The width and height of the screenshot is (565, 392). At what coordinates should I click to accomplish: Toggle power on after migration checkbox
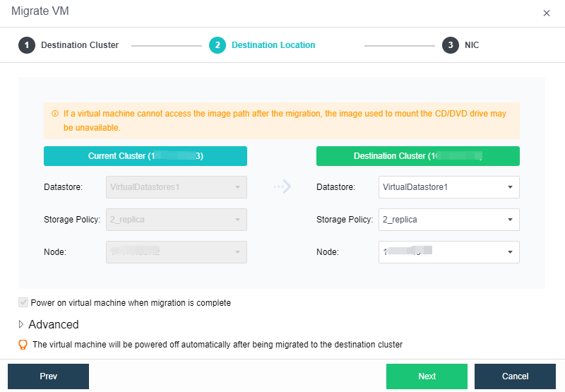[23, 303]
